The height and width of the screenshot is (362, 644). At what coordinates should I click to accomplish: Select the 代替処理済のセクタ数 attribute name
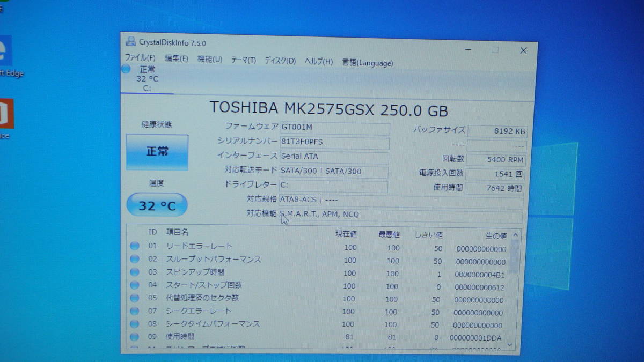(x=202, y=298)
